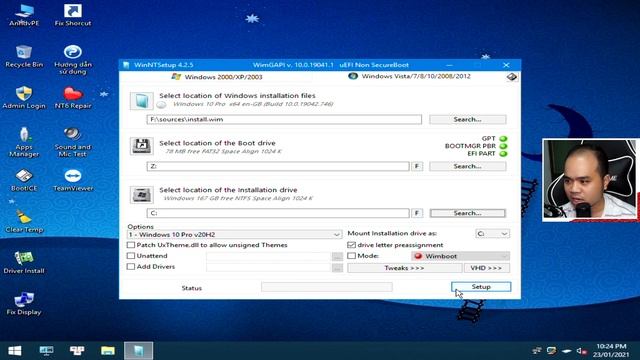The width and height of the screenshot is (640, 360).
Task: Select the Fix Shorcut desktop icon
Action: 73,15
